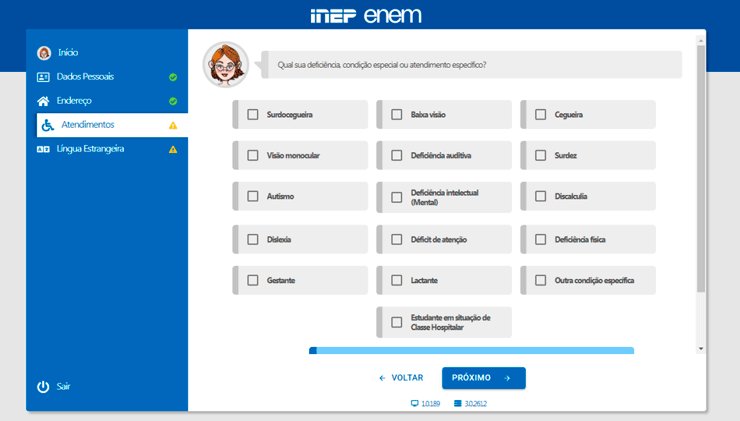The width and height of the screenshot is (740, 421).
Task: Check Estudante em situação de Classe Hospitalar
Action: (x=397, y=322)
